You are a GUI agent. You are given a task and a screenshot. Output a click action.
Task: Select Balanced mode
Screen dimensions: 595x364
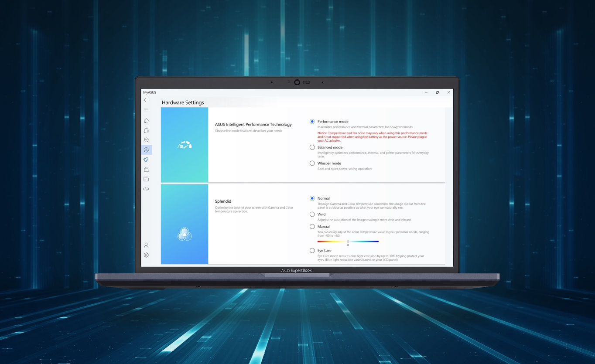pos(312,147)
